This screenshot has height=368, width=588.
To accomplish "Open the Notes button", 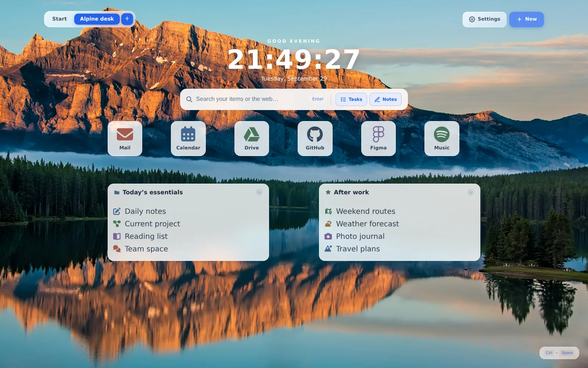I will (386, 99).
